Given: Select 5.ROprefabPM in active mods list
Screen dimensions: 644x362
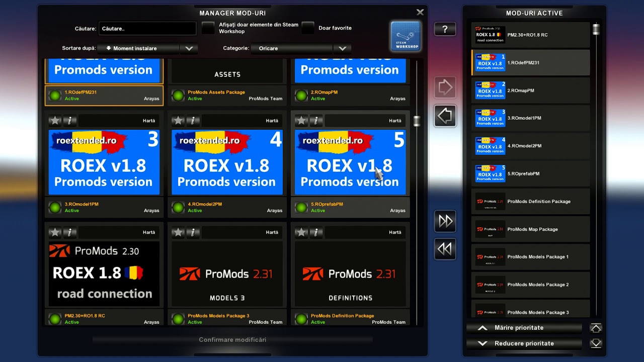Looking at the screenshot, I should coord(531,173).
